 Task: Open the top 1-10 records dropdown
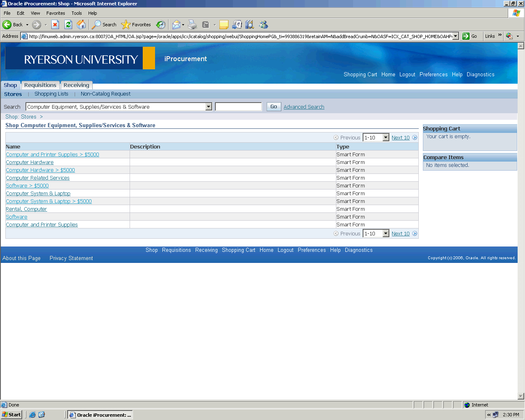(386, 138)
